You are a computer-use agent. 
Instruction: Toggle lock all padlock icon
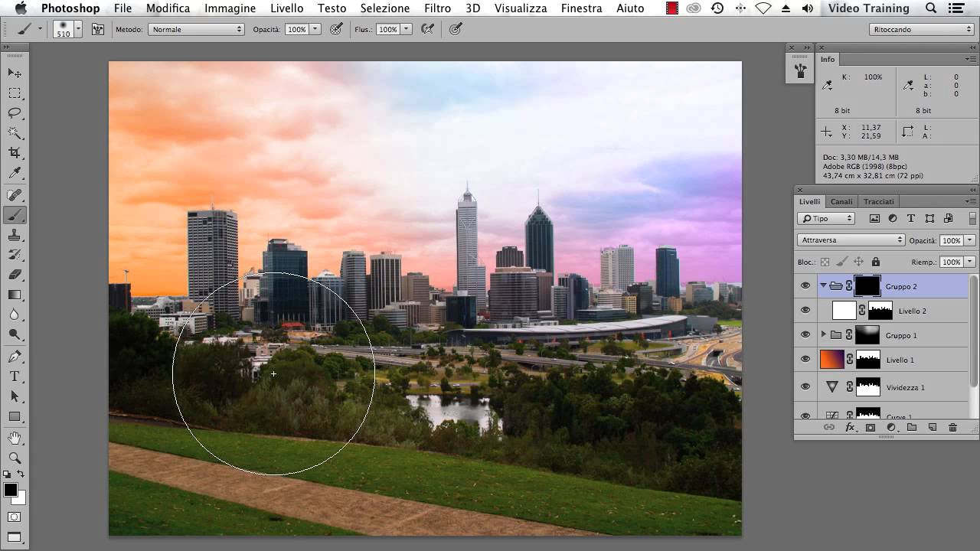876,262
